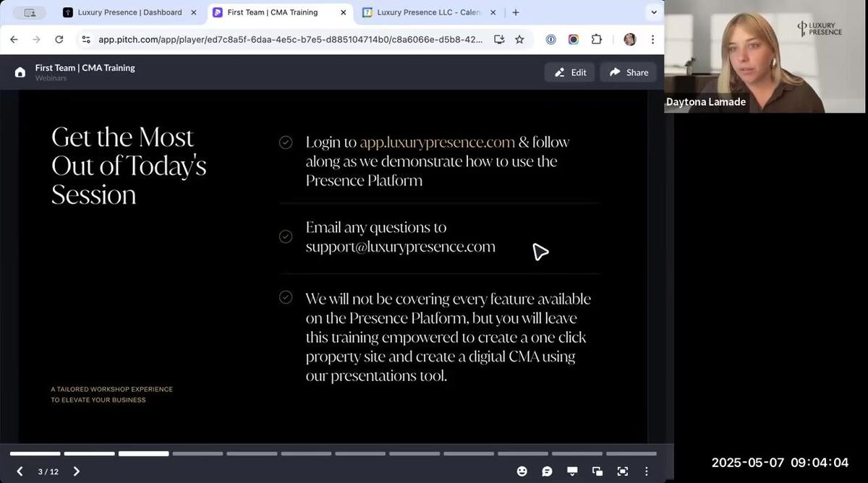Jump to the second slide progress segment

click(x=90, y=454)
